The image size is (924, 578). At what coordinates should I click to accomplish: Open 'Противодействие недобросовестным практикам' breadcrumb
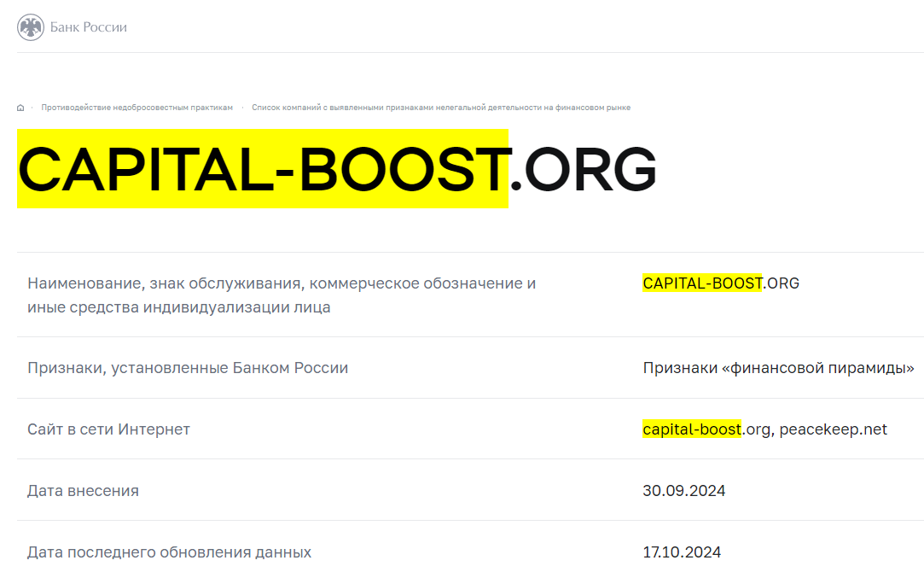click(137, 108)
